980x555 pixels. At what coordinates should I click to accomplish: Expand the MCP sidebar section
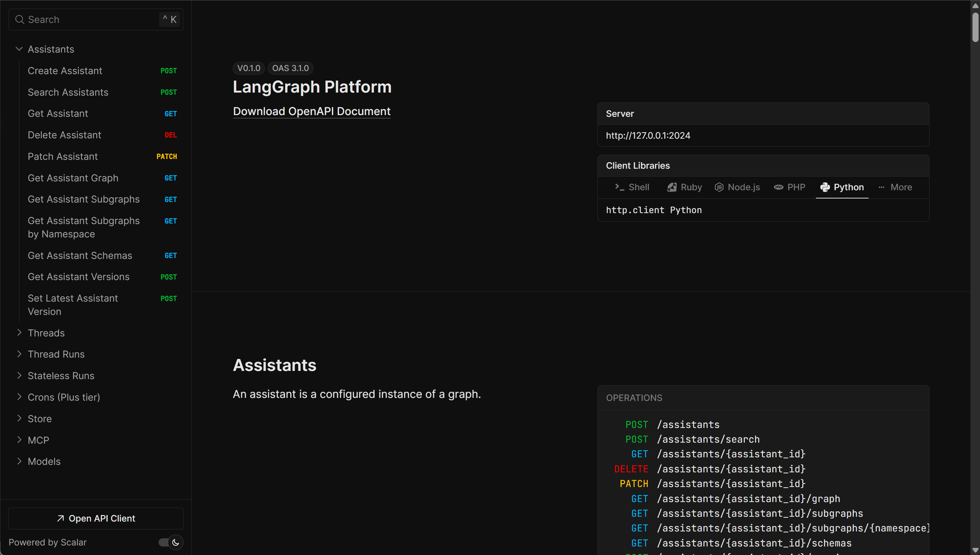(x=19, y=440)
